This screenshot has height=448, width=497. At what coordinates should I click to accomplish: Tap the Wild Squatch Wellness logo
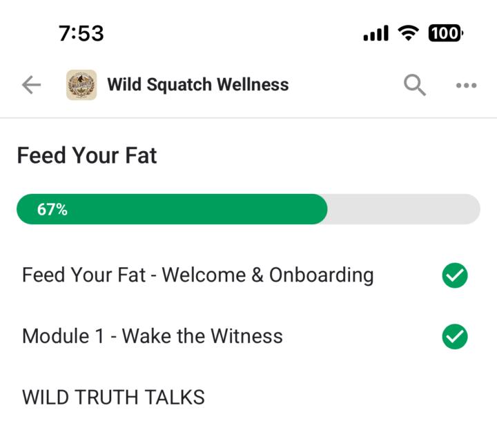81,85
